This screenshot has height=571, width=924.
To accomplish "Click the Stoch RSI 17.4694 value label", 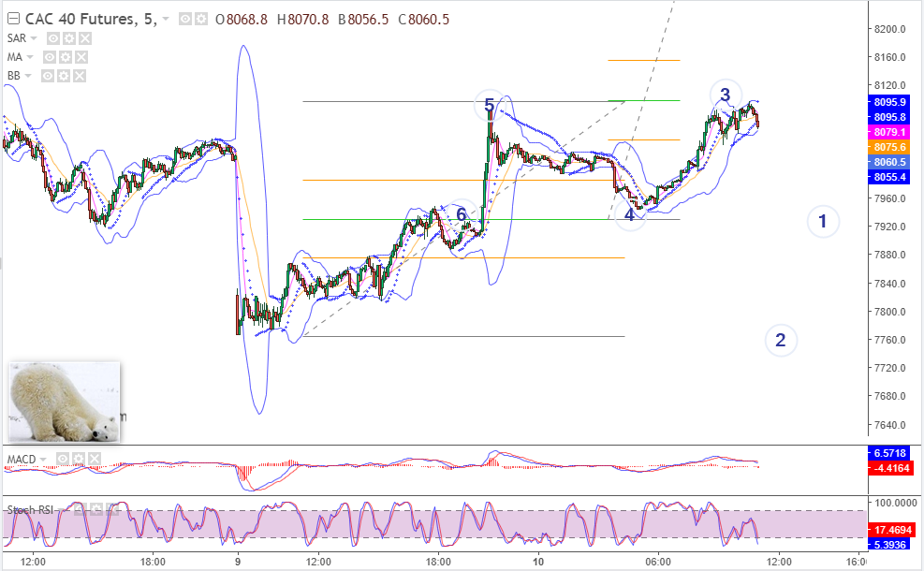I will click(x=889, y=530).
